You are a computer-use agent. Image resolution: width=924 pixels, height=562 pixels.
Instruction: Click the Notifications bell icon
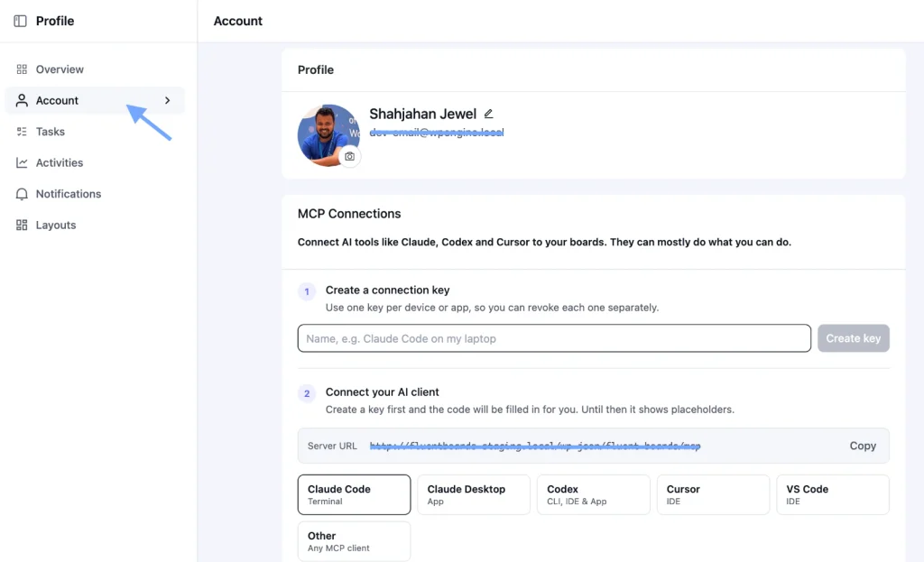pyautogui.click(x=22, y=195)
